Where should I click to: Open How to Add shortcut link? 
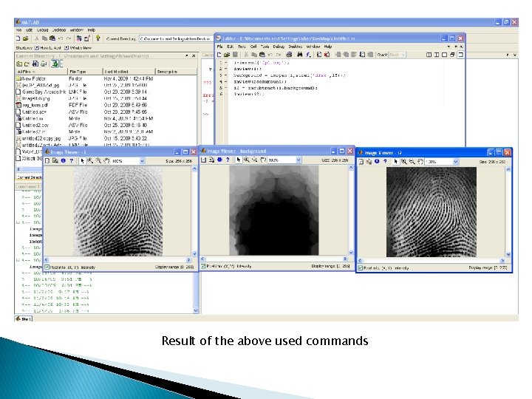[48, 48]
